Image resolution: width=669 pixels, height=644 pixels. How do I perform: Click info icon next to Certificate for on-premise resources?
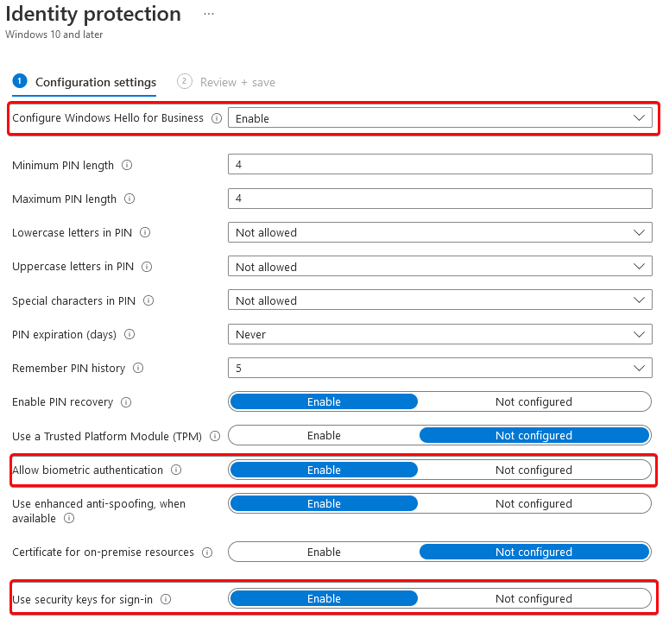pyautogui.click(x=207, y=552)
